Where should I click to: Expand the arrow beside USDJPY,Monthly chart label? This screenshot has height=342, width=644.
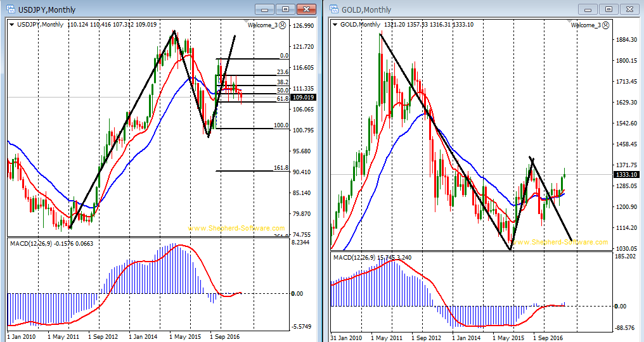[x=12, y=25]
